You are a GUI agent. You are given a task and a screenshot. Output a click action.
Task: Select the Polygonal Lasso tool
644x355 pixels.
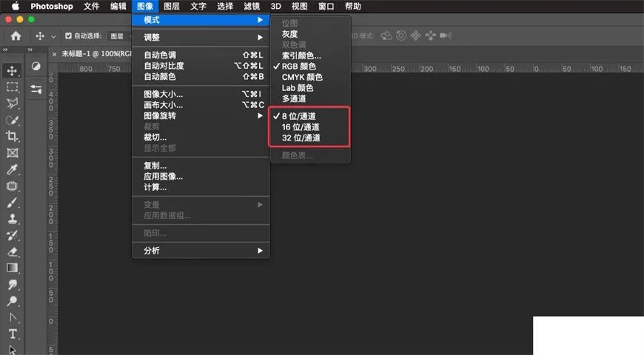[x=12, y=103]
